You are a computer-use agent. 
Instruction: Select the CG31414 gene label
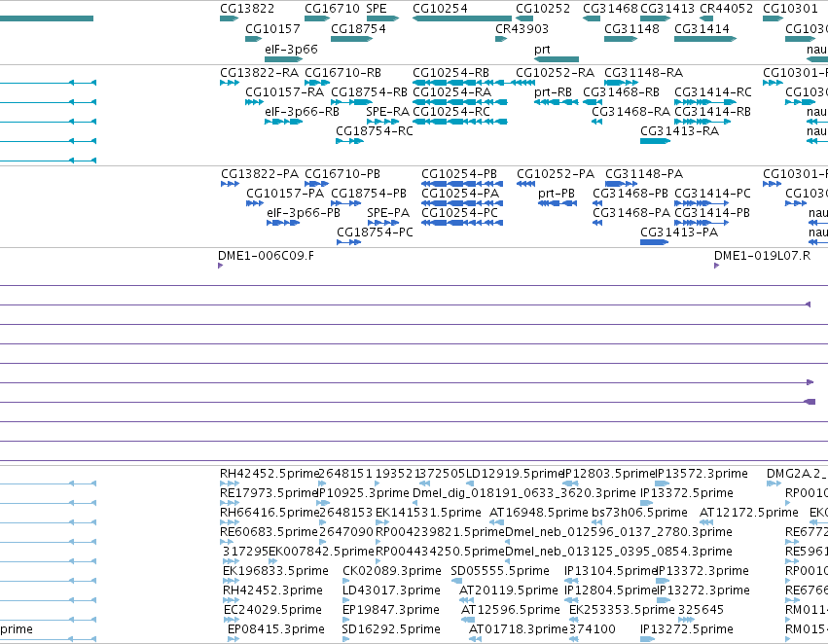coord(702,28)
